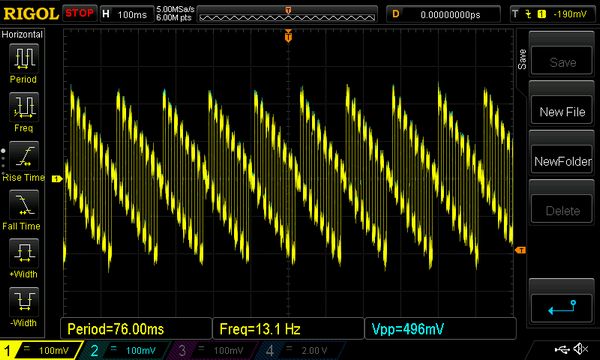The height and width of the screenshot is (360, 600).
Task: Click the 5.00MSa/s sample rate readout
Action: [175, 9]
